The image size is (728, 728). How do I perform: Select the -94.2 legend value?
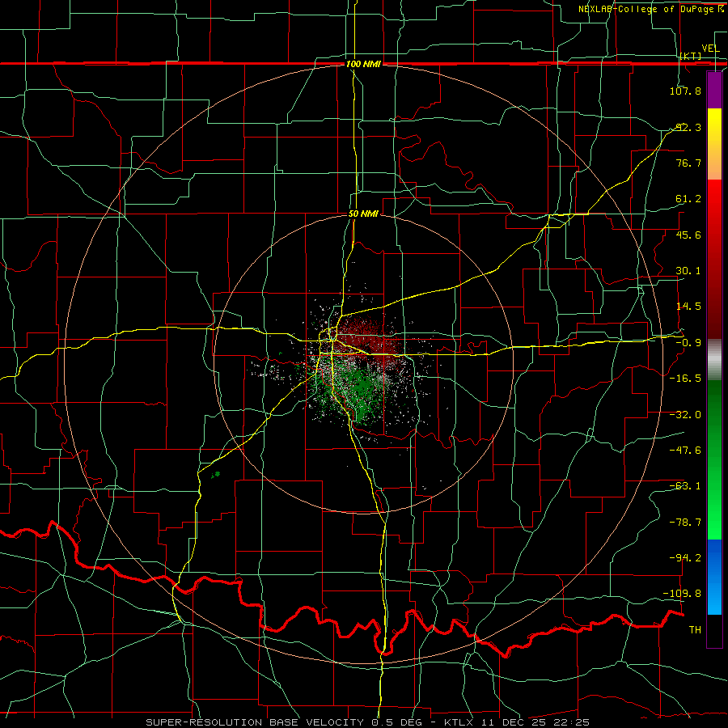click(x=685, y=557)
